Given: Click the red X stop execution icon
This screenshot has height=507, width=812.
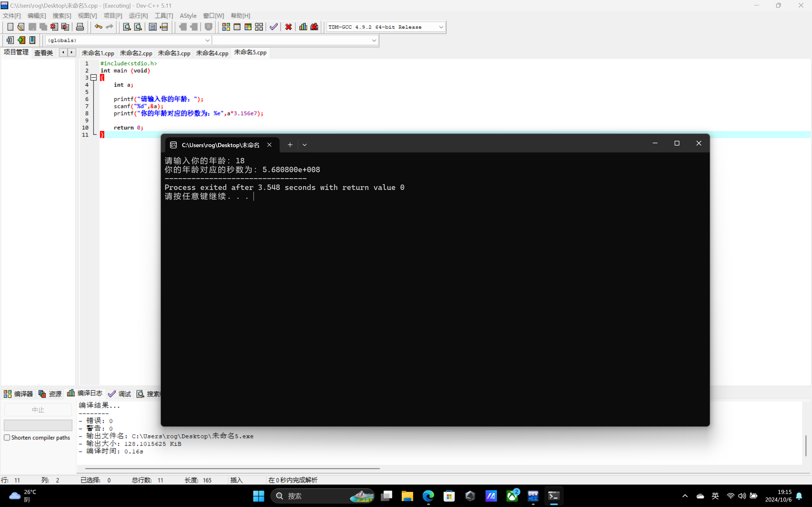Looking at the screenshot, I should 288,27.
